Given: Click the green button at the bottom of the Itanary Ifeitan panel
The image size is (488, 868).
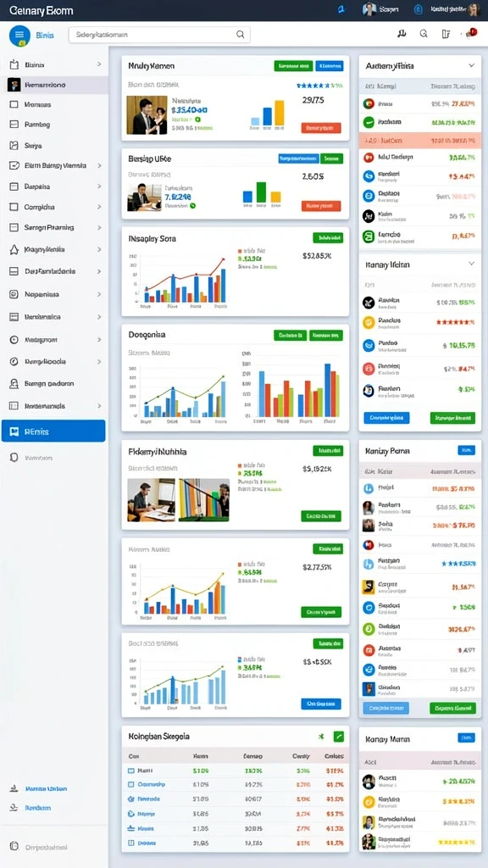Looking at the screenshot, I should [452, 418].
